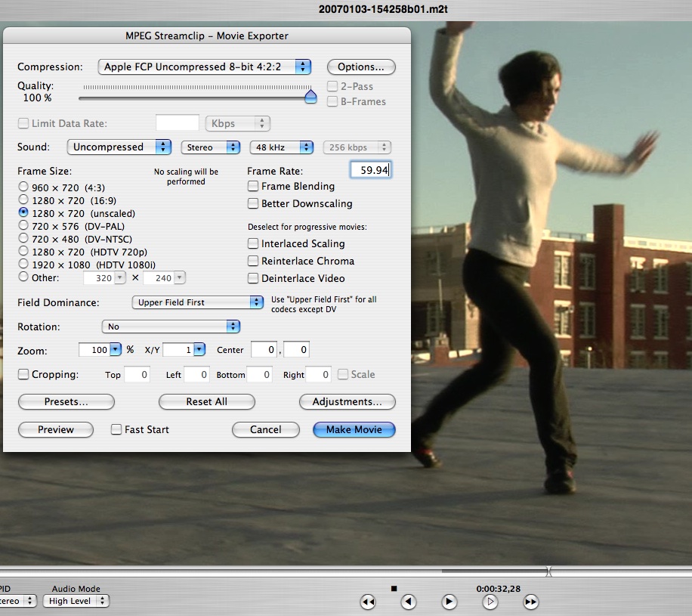Enable the Frame Blending checkbox

(254, 186)
